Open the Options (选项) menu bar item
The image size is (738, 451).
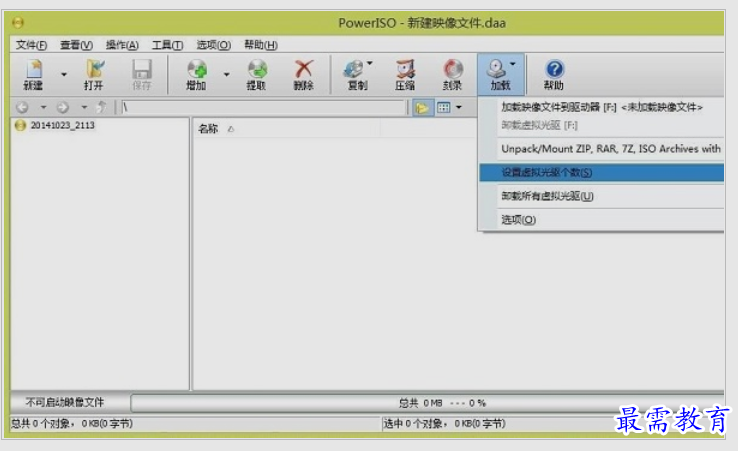click(214, 45)
